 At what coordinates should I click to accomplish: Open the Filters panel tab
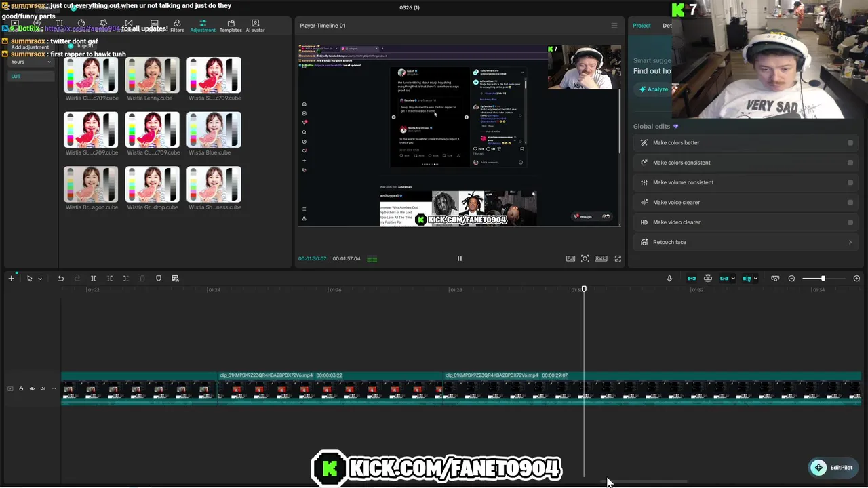point(177,26)
